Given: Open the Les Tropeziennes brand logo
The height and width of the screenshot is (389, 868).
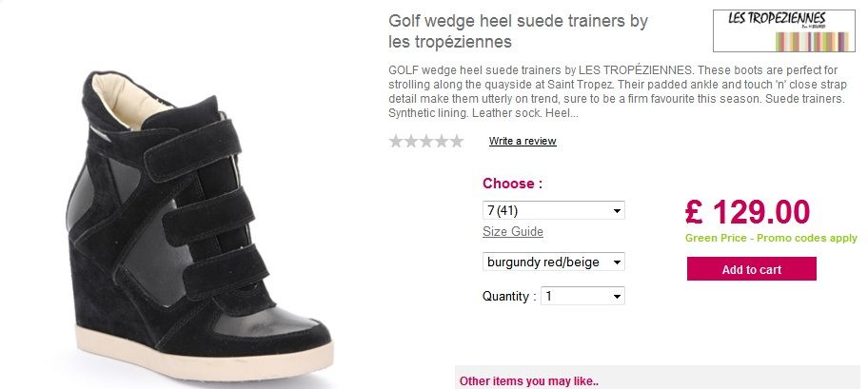Looking at the screenshot, I should pos(784,31).
